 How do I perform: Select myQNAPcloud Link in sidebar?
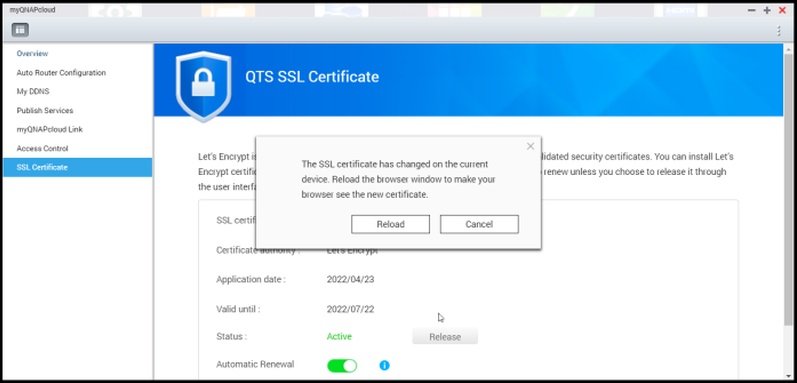click(x=49, y=130)
